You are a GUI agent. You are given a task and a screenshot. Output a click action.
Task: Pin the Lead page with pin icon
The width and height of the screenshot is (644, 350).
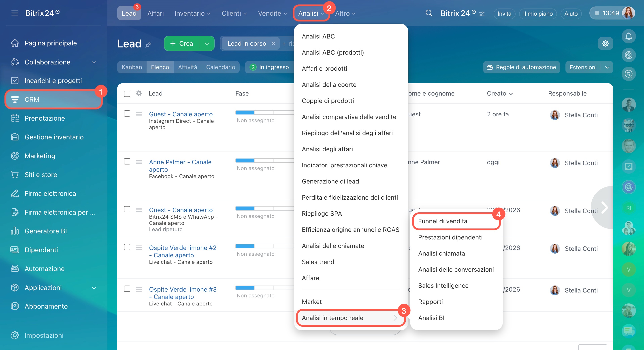pyautogui.click(x=149, y=45)
